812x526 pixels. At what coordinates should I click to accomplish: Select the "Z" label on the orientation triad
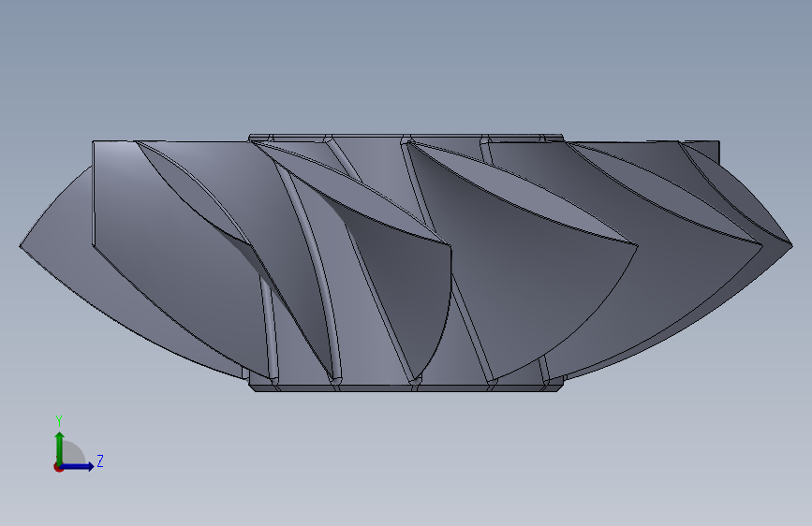coord(100,460)
